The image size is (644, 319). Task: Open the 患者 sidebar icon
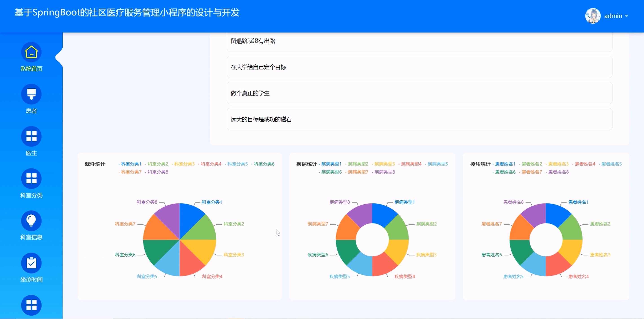[31, 94]
